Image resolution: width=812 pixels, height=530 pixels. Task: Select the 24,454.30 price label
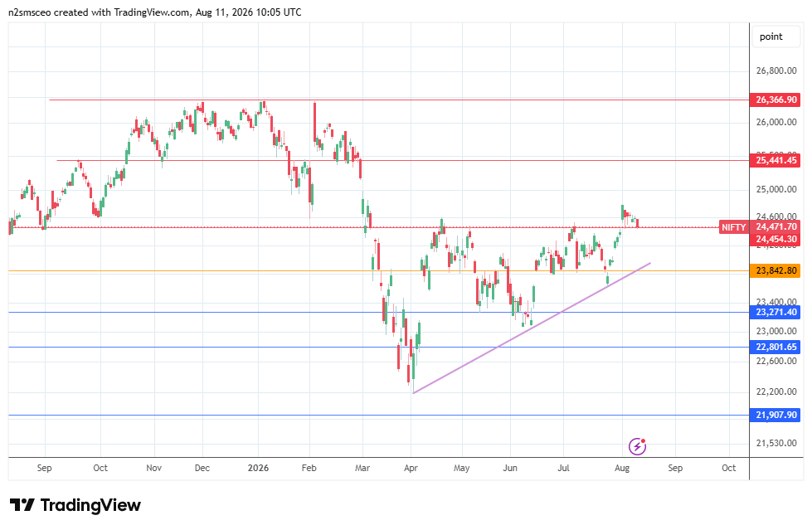[775, 240]
